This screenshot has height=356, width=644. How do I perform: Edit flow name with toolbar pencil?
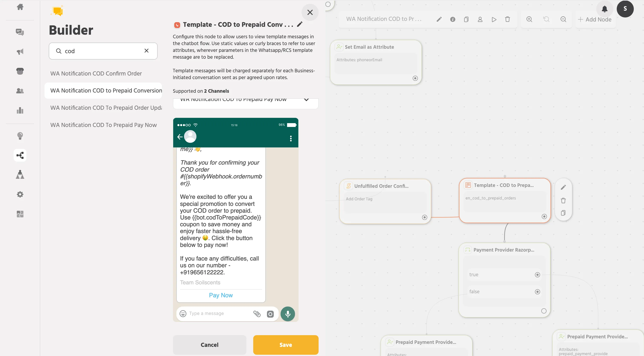click(x=439, y=19)
